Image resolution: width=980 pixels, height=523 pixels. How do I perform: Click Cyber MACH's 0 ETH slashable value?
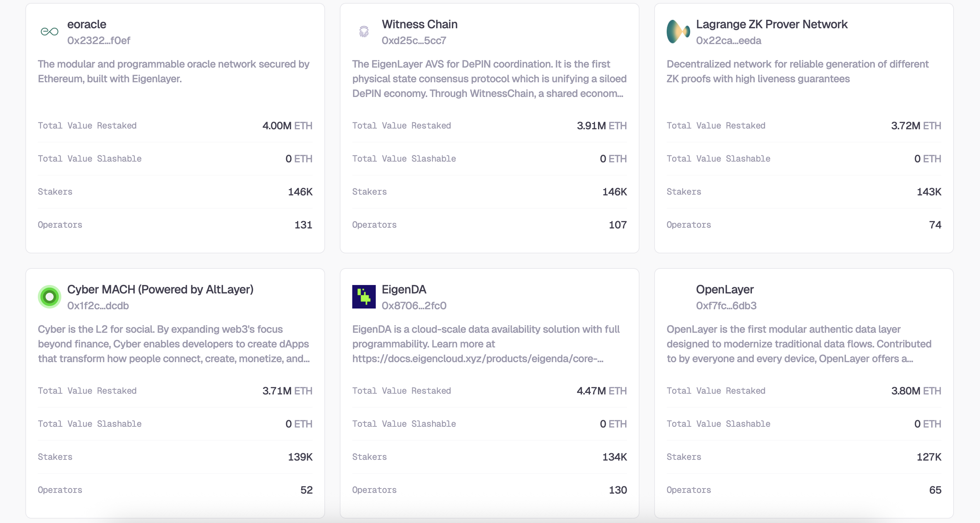click(299, 424)
